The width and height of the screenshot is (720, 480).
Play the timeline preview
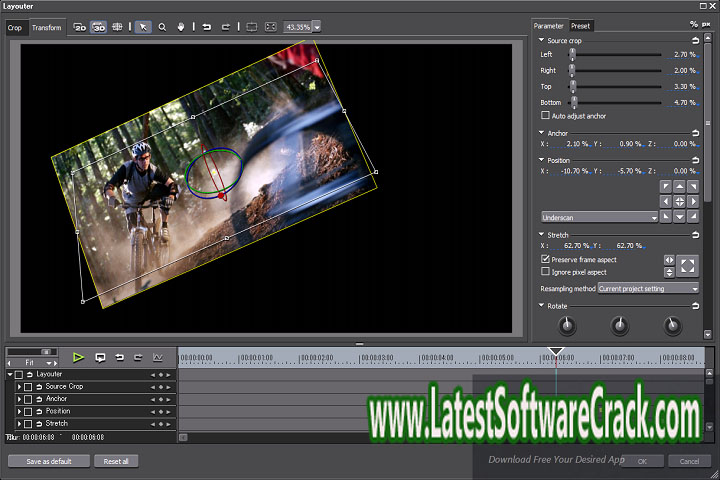(x=79, y=357)
